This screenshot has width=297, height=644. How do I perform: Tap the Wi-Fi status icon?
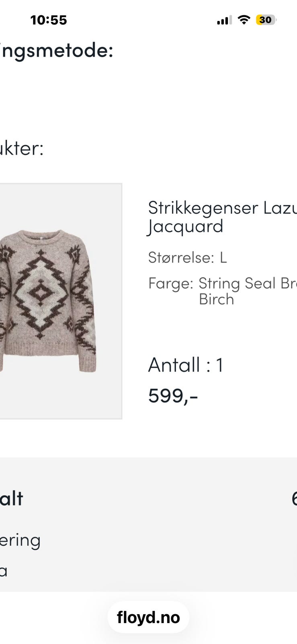pyautogui.click(x=244, y=20)
